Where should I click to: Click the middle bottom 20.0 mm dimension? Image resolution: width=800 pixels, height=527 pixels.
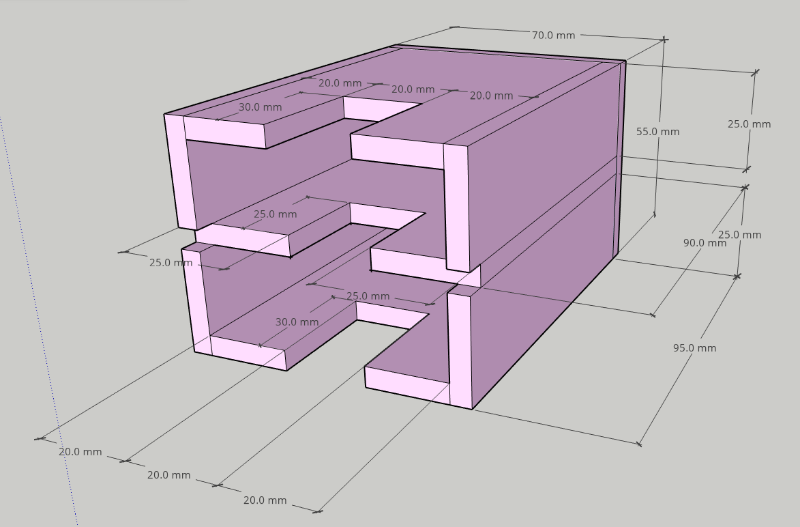click(x=169, y=475)
